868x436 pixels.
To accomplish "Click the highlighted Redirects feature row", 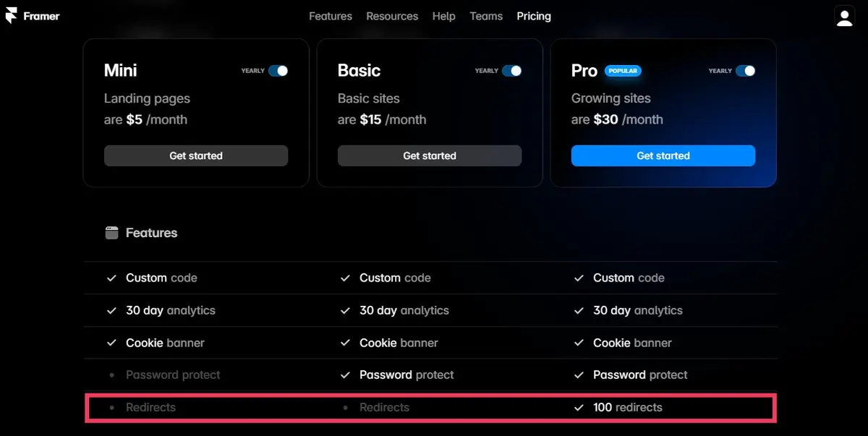I will (x=430, y=407).
